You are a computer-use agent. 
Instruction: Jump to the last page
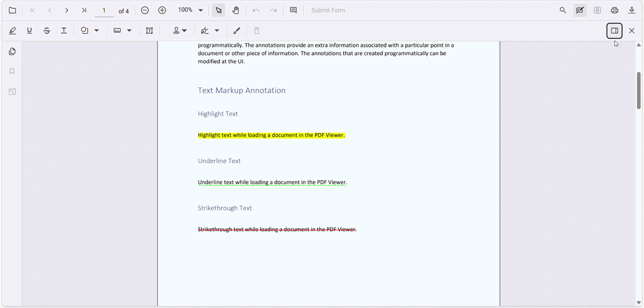coord(84,10)
